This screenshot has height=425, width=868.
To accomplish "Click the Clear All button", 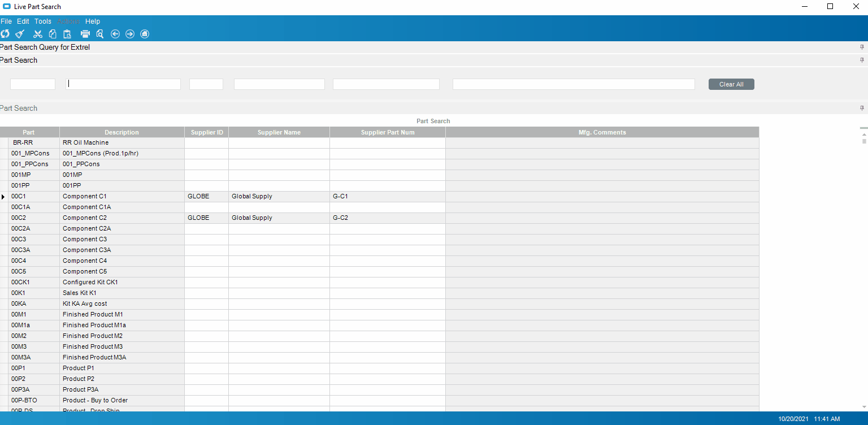I will tap(731, 84).
